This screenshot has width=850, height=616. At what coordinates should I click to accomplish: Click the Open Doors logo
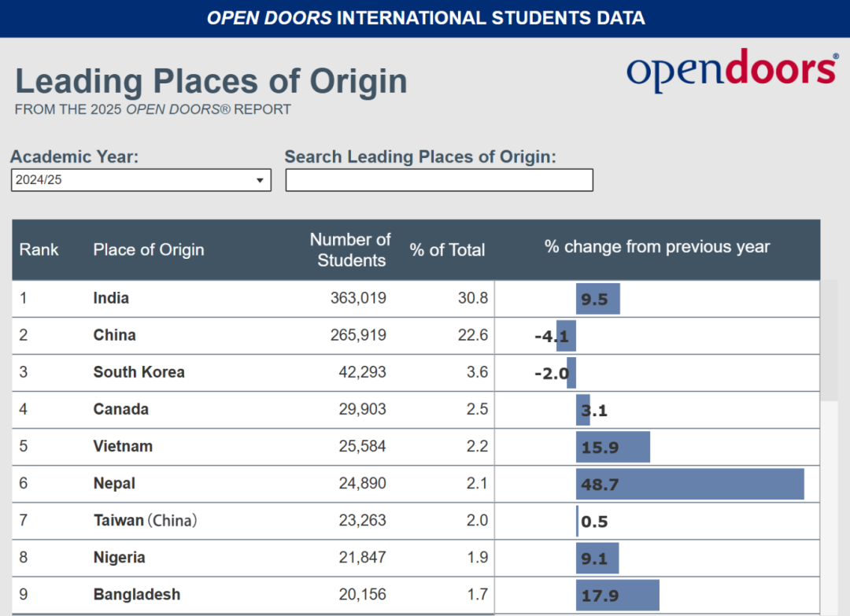pyautogui.click(x=732, y=70)
